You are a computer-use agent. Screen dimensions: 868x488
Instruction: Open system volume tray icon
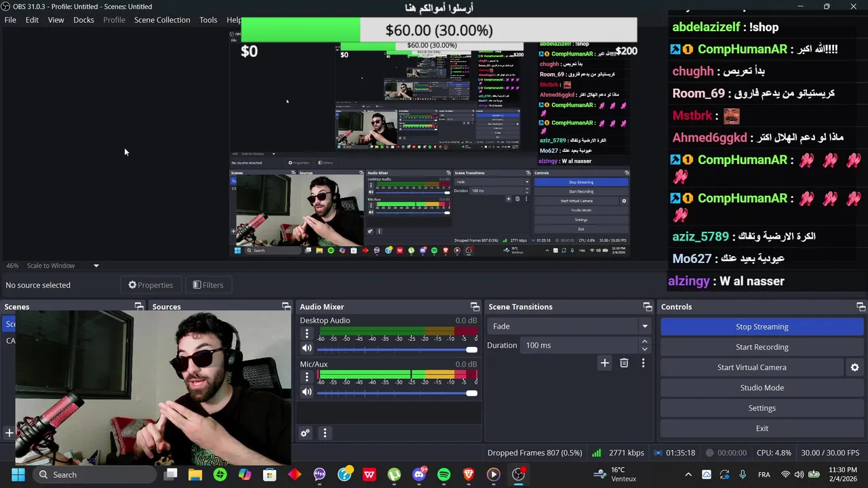(x=800, y=474)
